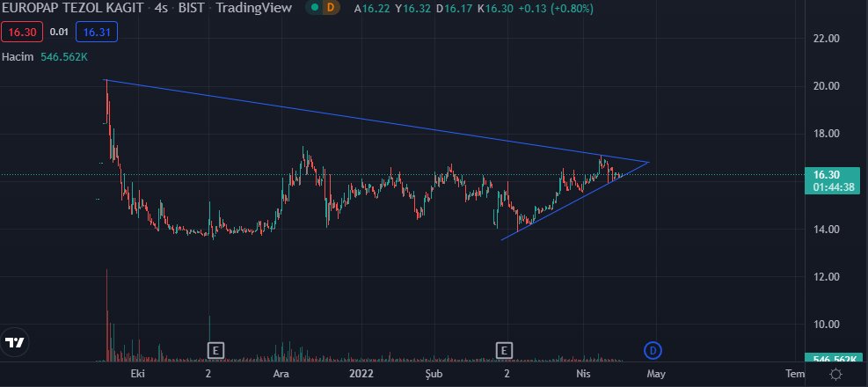Click the 22.00 price axis label
Image resolution: width=868 pixels, height=387 pixels.
coord(827,38)
